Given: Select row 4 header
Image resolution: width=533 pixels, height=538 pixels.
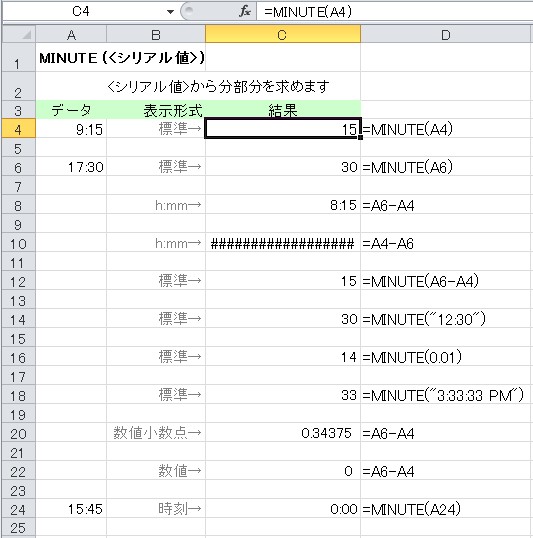Looking at the screenshot, I should click(19, 129).
